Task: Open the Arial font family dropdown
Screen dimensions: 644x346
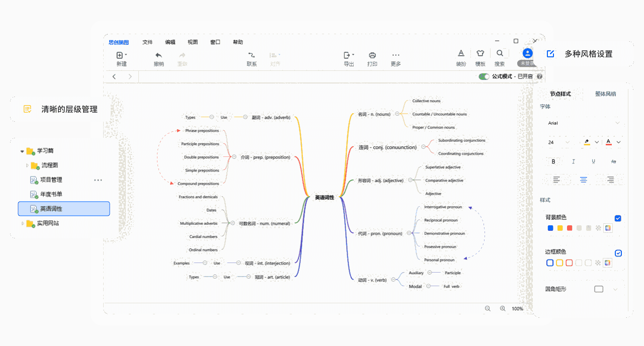Action: tap(584, 123)
